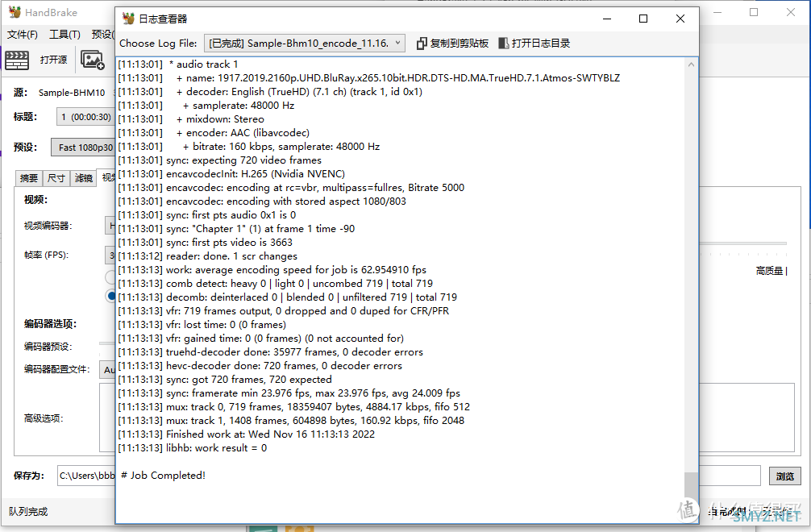811x532 pixels.
Task: Click the 'audio track 1' log line
Action: (x=178, y=64)
